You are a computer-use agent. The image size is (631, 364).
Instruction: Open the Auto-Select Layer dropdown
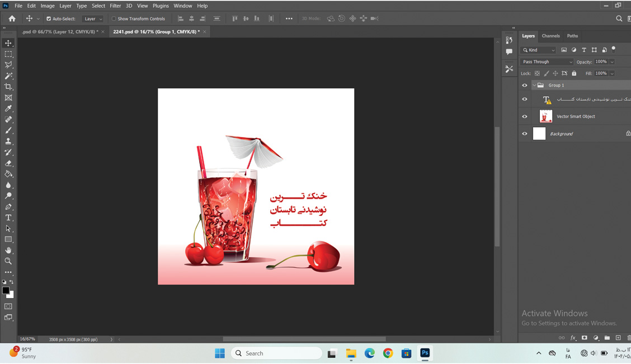tap(92, 18)
